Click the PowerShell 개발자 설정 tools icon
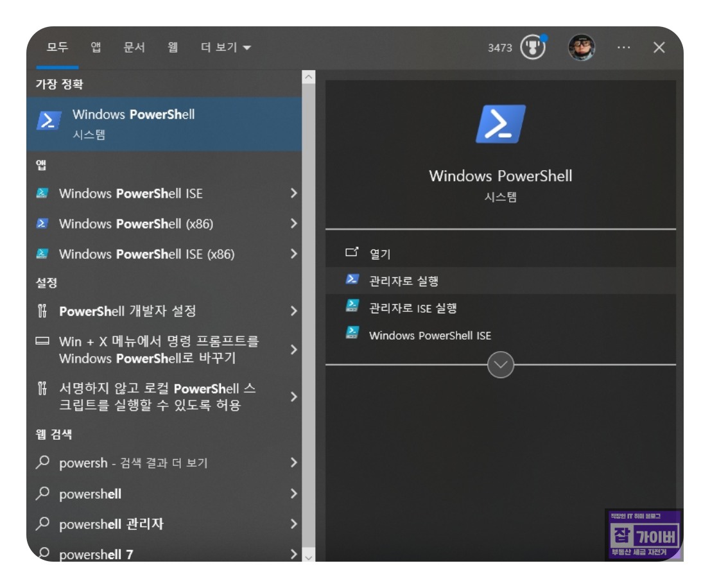Screen dimensions: 710x588 [42, 311]
